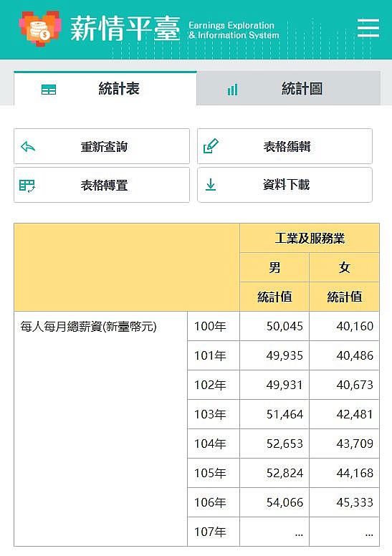Click the transpose table icon beside 表格轉置
The image size is (392, 556).
point(27,186)
